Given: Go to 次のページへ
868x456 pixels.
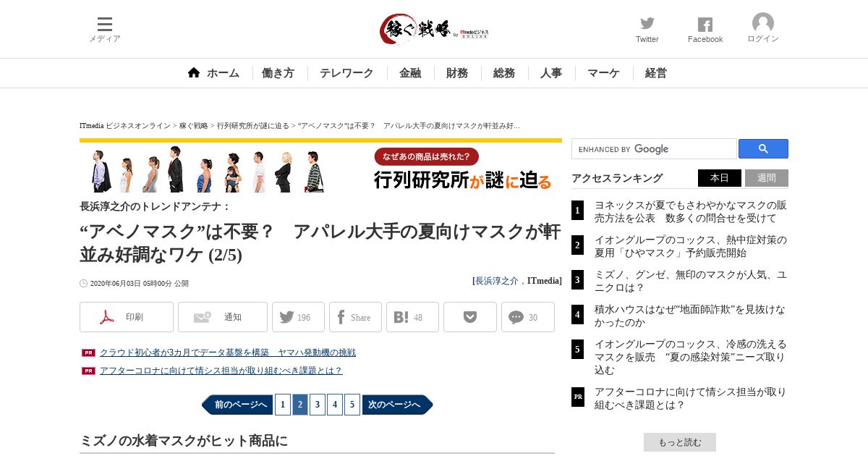Looking at the screenshot, I should 398,405.
